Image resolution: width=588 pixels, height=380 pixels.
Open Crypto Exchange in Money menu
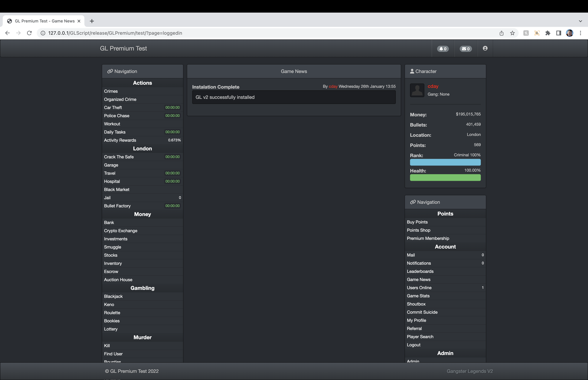click(x=120, y=231)
